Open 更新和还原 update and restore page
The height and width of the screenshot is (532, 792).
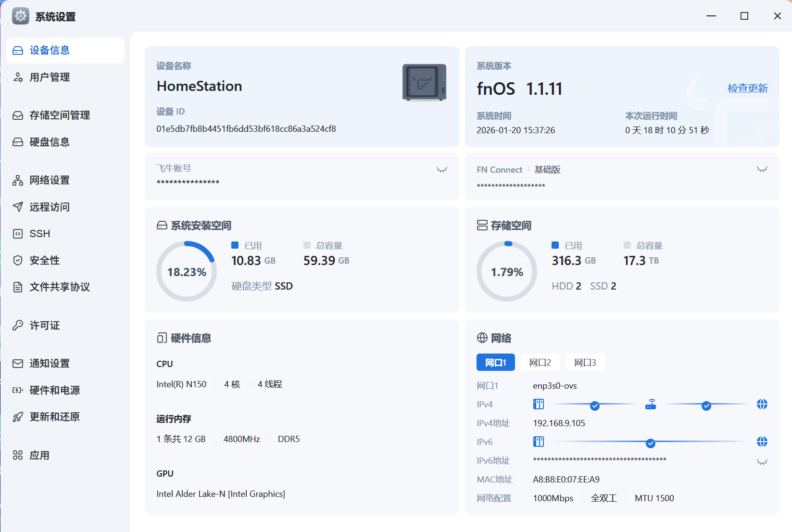pos(54,417)
